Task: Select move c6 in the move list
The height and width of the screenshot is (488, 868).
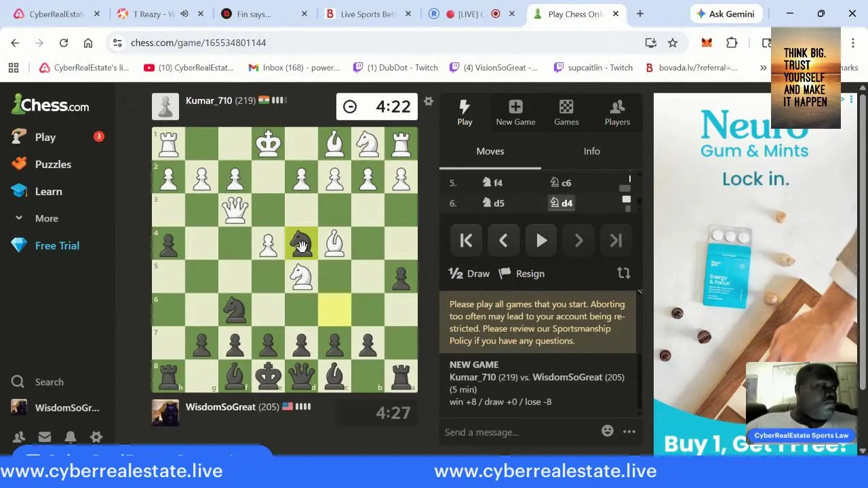Action: coord(561,182)
